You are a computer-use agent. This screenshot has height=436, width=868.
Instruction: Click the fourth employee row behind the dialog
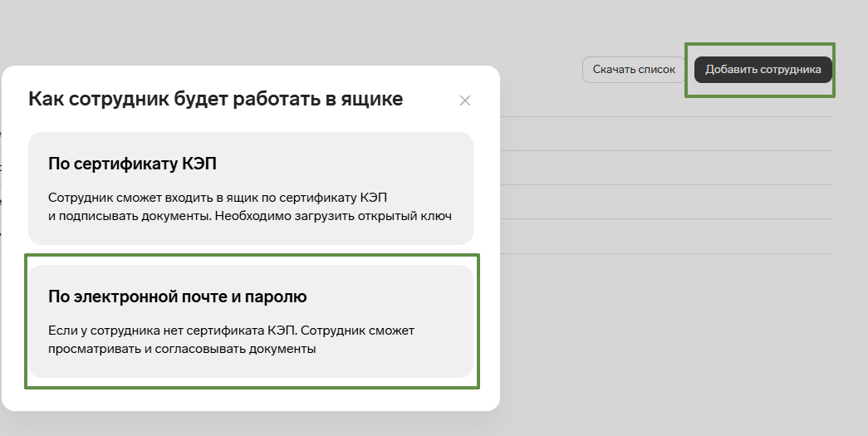point(664,237)
